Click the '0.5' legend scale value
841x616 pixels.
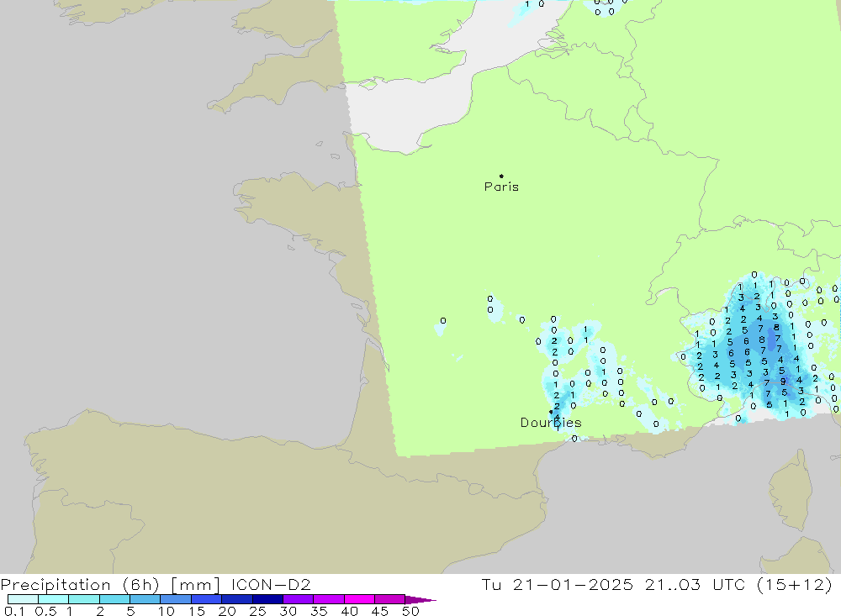(x=45, y=611)
